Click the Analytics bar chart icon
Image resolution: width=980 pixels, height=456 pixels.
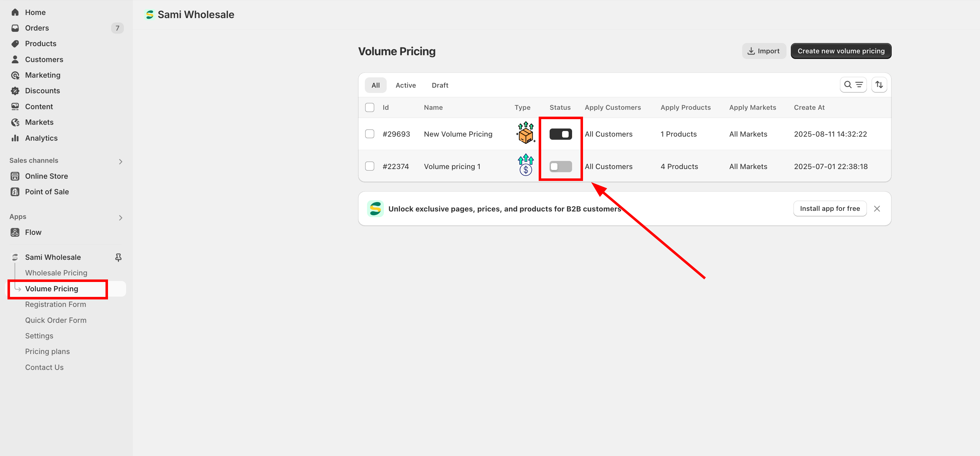coord(15,138)
